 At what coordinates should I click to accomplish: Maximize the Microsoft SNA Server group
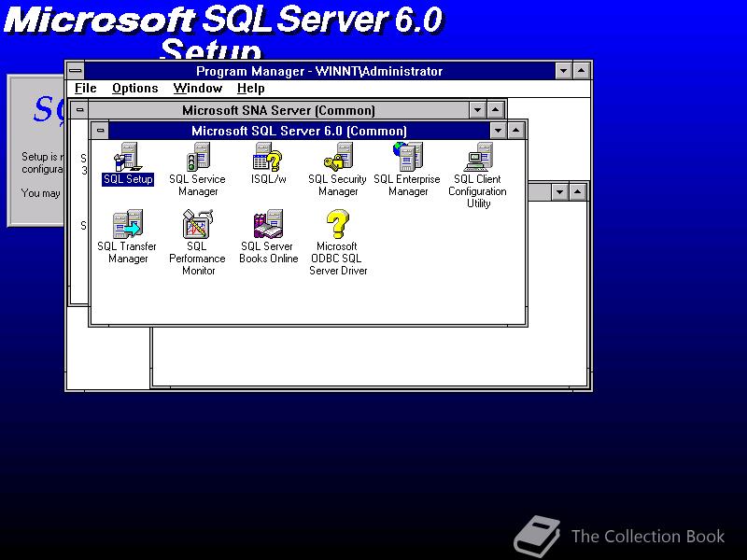pyautogui.click(x=496, y=110)
